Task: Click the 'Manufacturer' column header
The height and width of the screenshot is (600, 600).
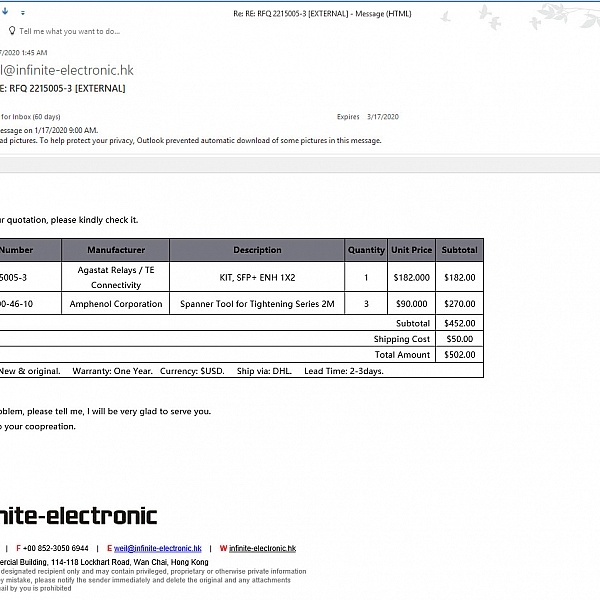Action: point(116,250)
